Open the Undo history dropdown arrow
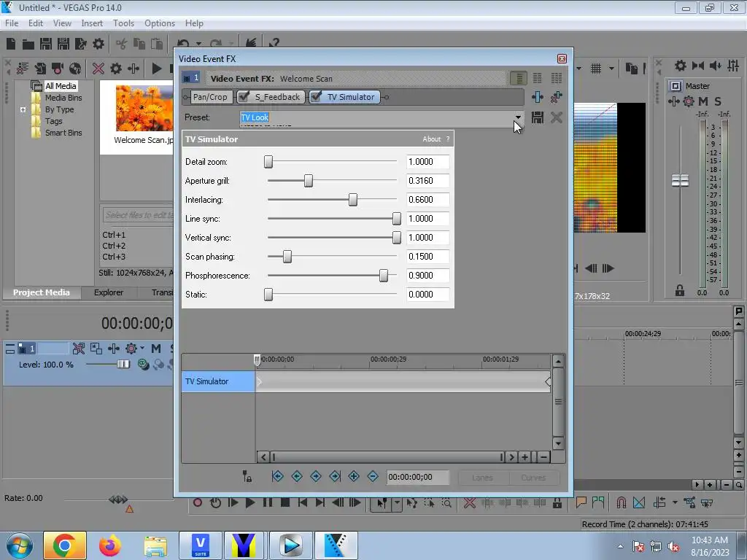The height and width of the screenshot is (560, 747). point(198,44)
